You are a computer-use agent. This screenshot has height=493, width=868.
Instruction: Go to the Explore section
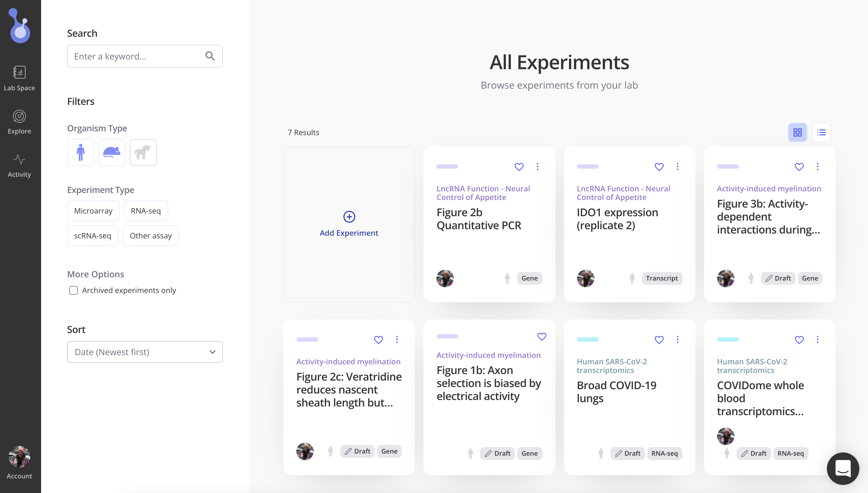click(x=19, y=122)
